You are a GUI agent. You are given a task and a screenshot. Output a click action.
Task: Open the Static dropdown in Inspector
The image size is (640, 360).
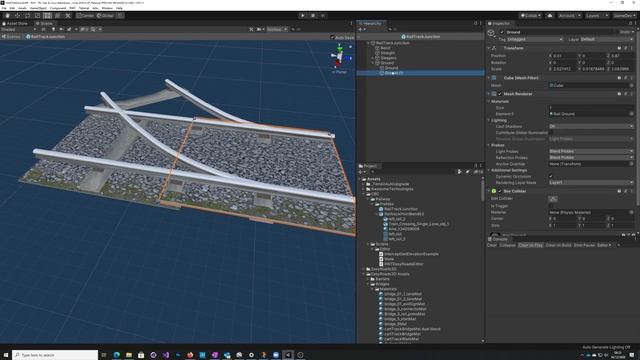pos(627,32)
